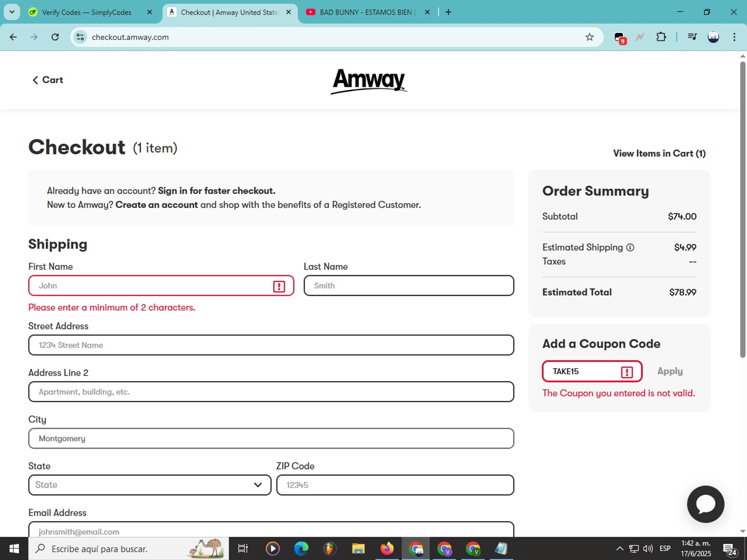Viewport: 747px width, 560px height.
Task: Focus the Street Address field
Action: tap(271, 345)
